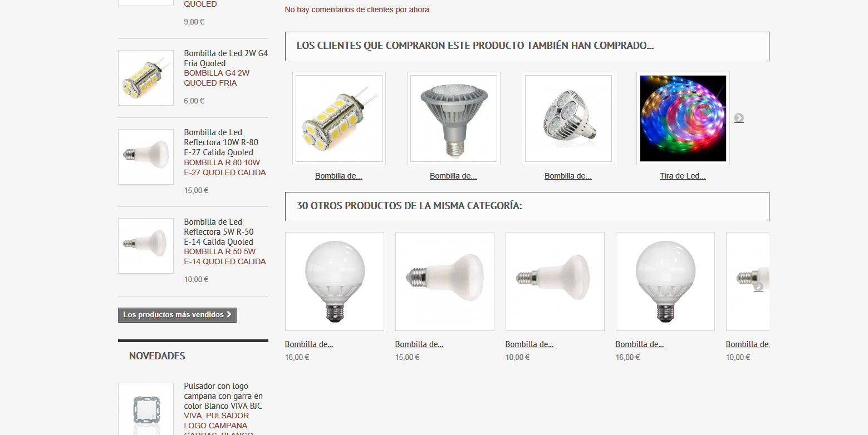Open the colorful RGB LED strip thumbnail
This screenshot has width=868, height=435.
[683, 118]
